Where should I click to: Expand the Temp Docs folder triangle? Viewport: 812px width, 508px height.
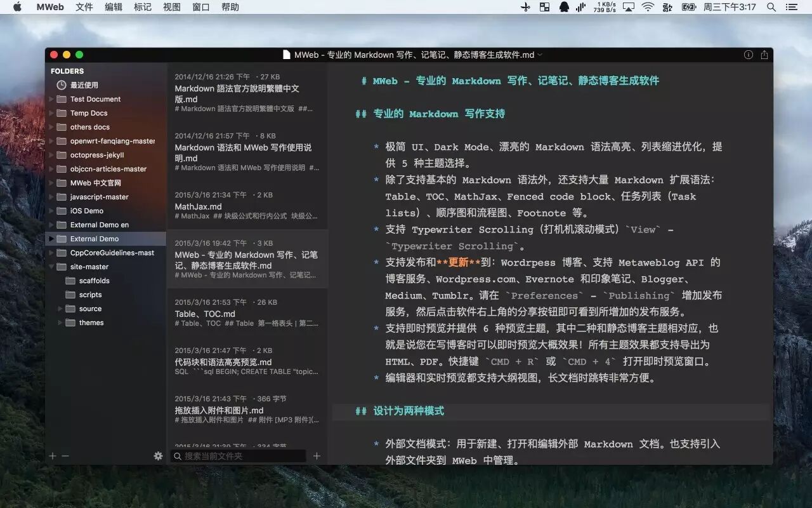(x=51, y=113)
